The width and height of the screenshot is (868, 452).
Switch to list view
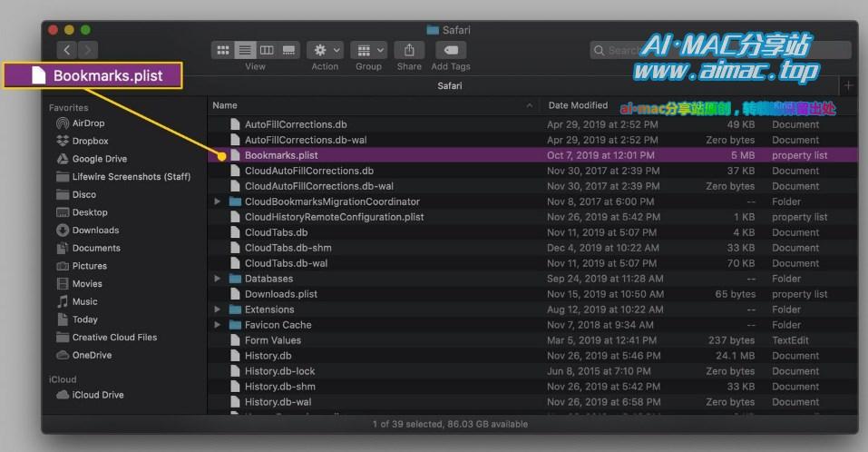point(245,51)
